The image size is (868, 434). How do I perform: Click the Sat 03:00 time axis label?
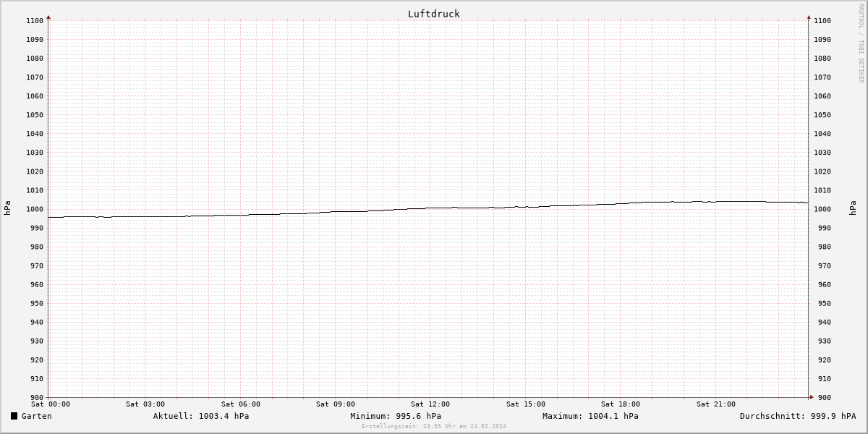tap(145, 404)
